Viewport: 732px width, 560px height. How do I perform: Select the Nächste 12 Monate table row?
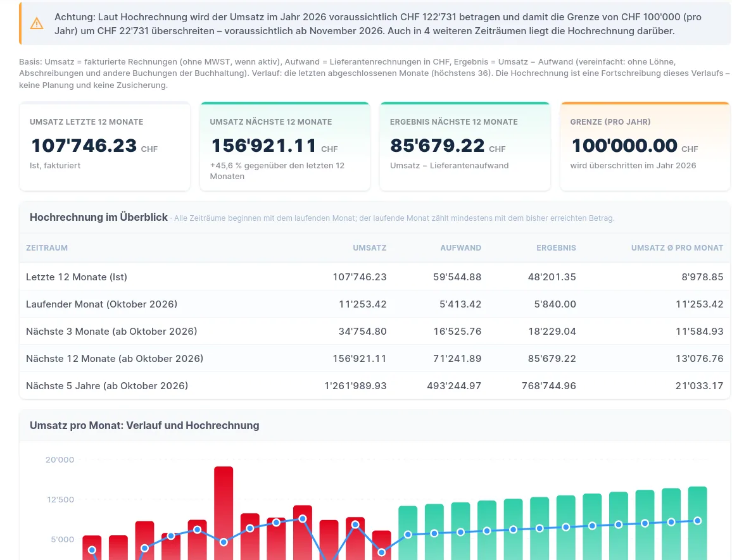tap(375, 358)
